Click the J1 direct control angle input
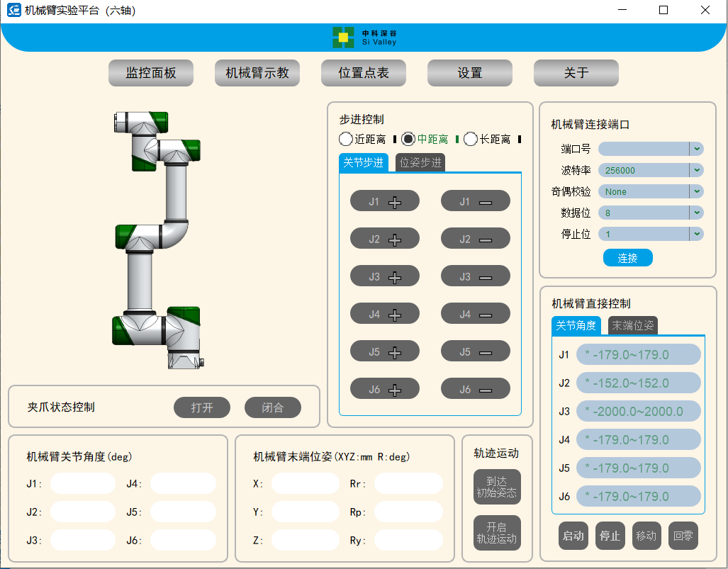Screen dimensions: 728x569 [639, 354]
